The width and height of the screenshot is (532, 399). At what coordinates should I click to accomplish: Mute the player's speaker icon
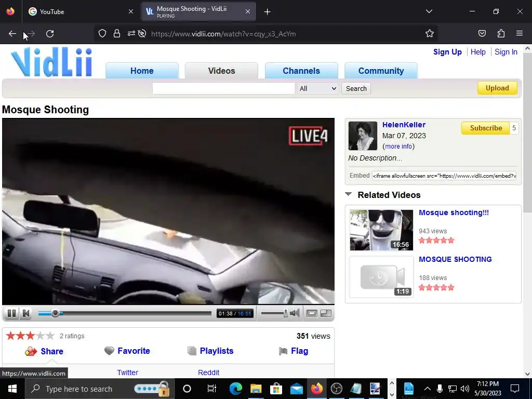click(295, 313)
